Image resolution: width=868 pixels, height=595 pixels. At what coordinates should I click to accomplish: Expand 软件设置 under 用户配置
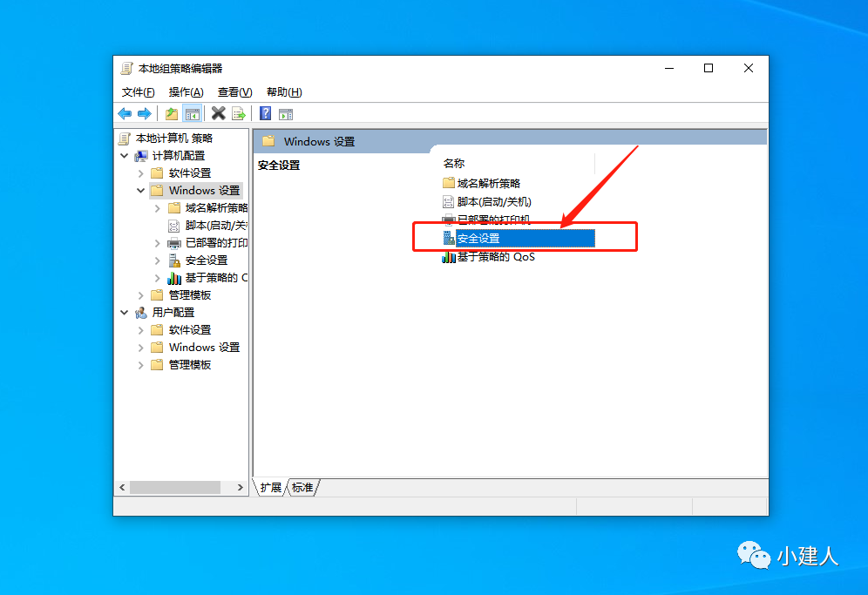140,330
